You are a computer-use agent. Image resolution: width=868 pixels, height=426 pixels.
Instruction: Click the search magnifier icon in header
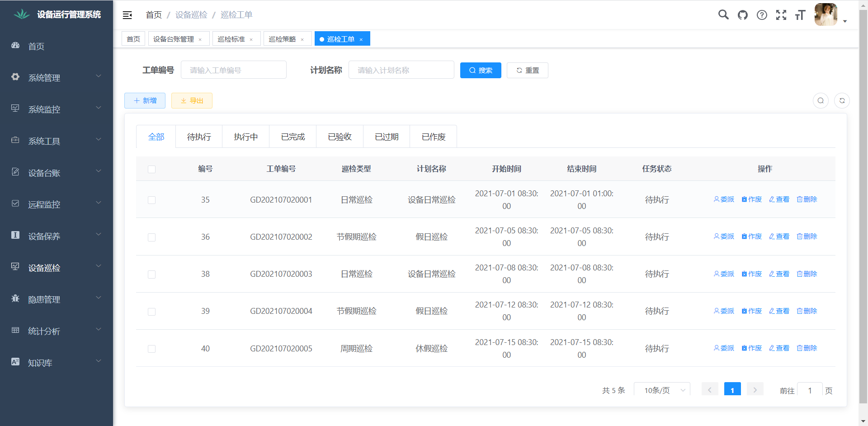coord(723,15)
